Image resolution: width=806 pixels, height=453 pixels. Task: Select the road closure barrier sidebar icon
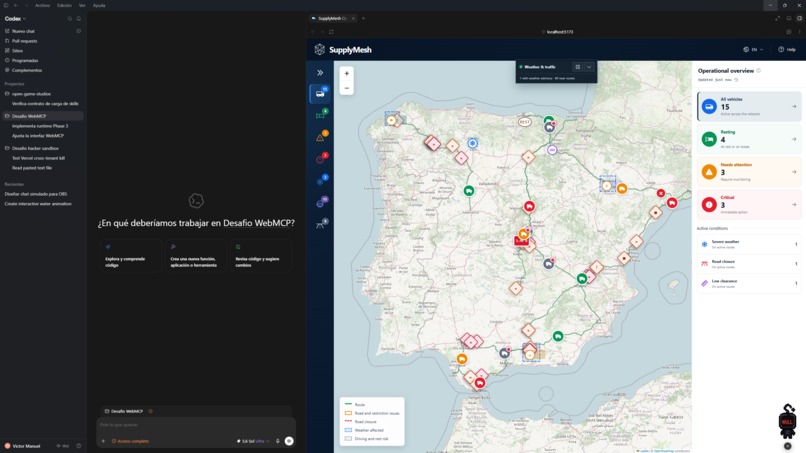(x=320, y=225)
